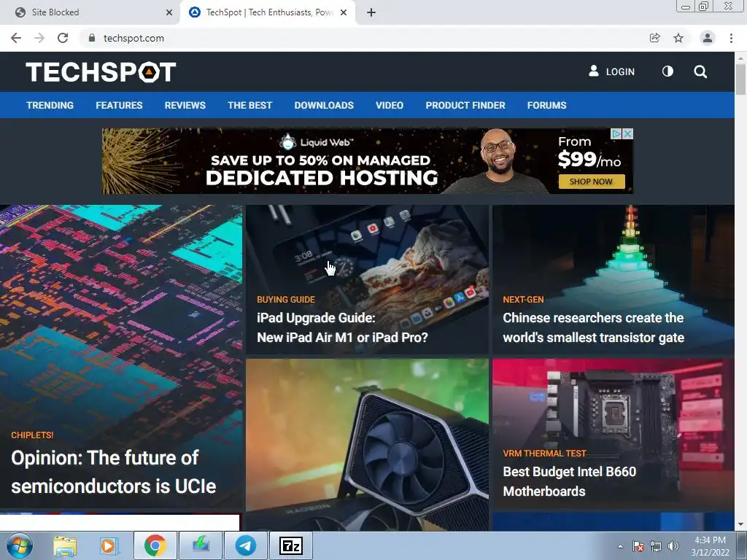Image resolution: width=747 pixels, height=560 pixels.
Task: Open the REVIEWS menu
Action: point(185,105)
